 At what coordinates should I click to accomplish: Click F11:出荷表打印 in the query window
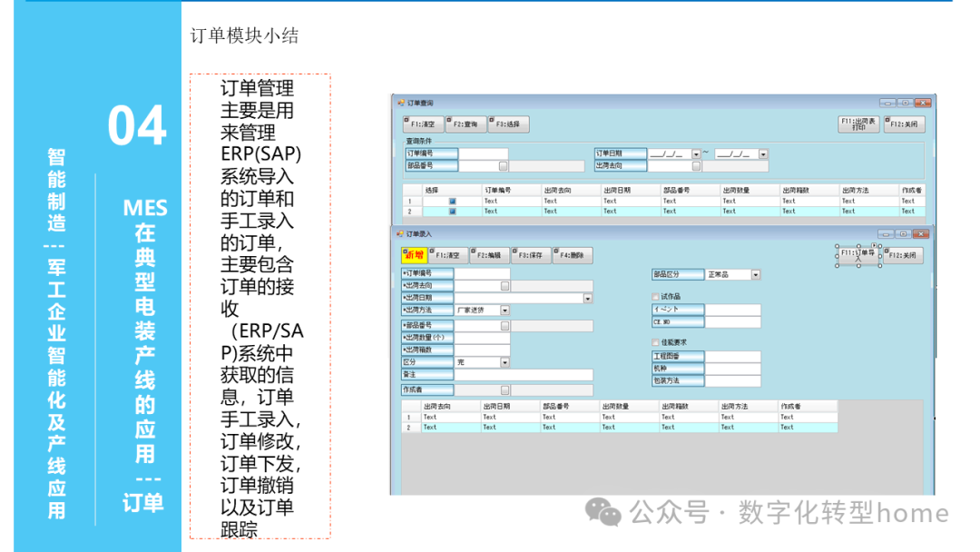[x=857, y=122]
